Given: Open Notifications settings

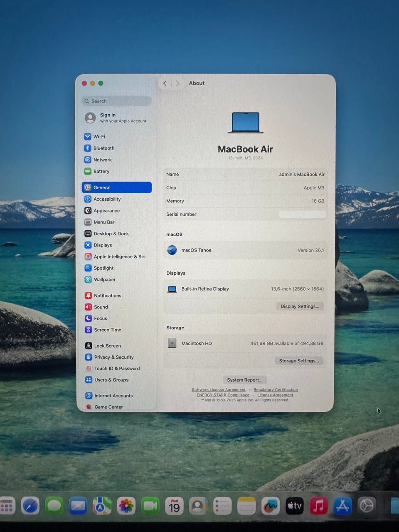Looking at the screenshot, I should click(116, 296).
